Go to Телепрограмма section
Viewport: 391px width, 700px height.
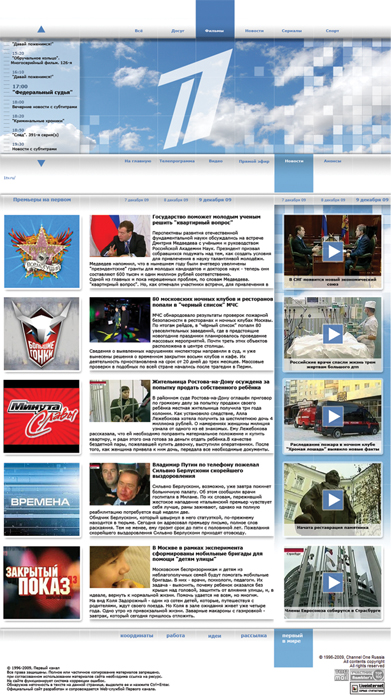(x=177, y=161)
